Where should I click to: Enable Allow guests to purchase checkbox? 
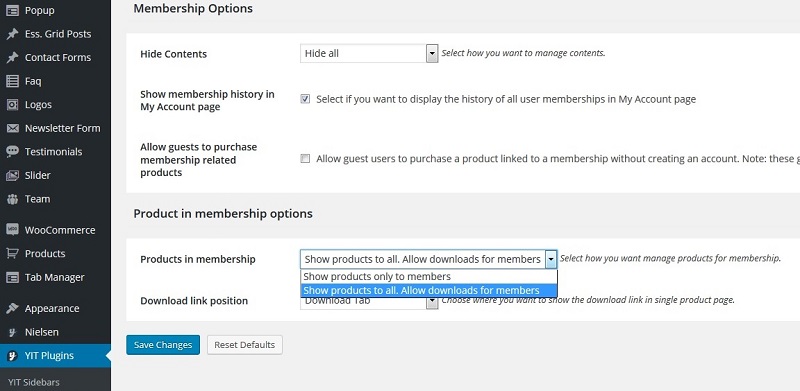(305, 159)
